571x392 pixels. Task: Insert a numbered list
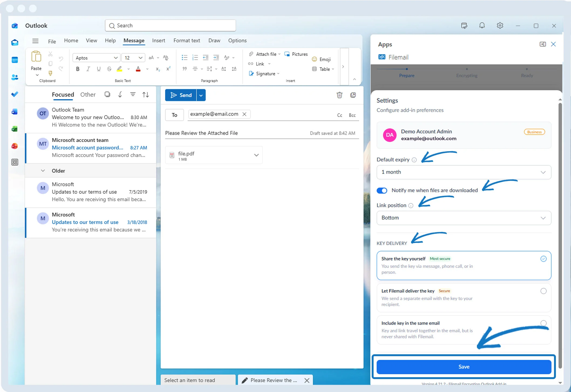(x=195, y=57)
